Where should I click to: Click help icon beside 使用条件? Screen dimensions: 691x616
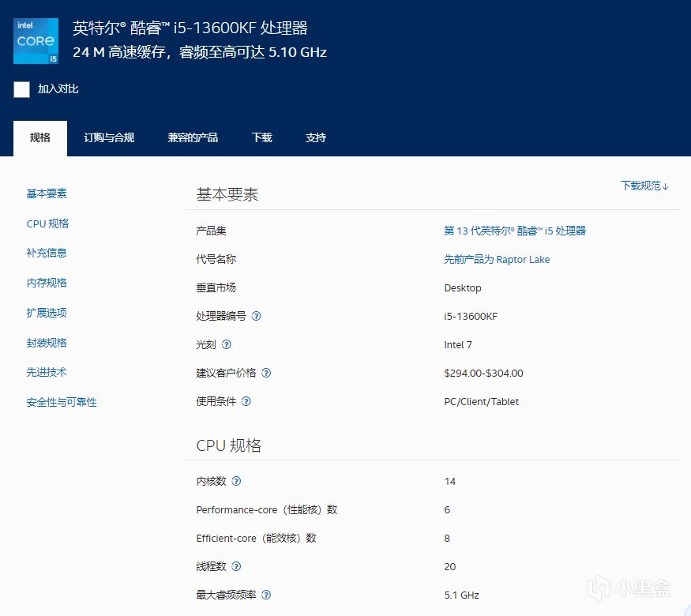(246, 401)
